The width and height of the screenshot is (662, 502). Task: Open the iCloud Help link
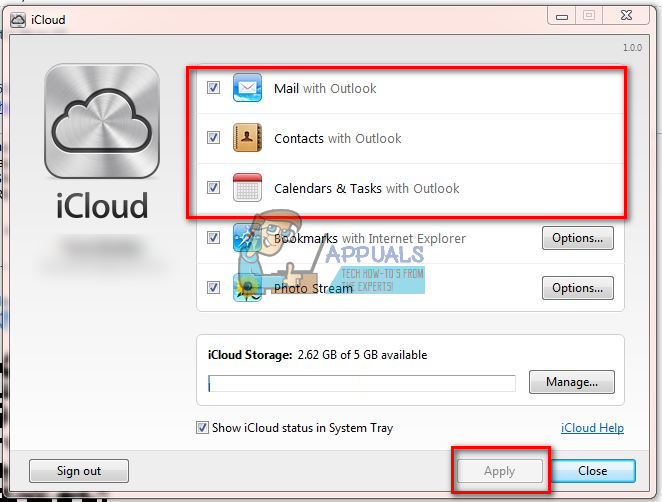(592, 428)
